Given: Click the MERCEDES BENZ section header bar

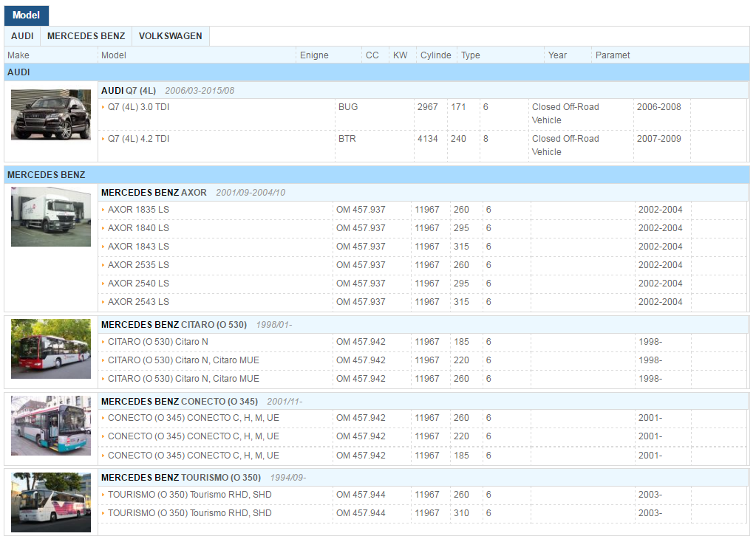Looking at the screenshot, I should click(377, 175).
